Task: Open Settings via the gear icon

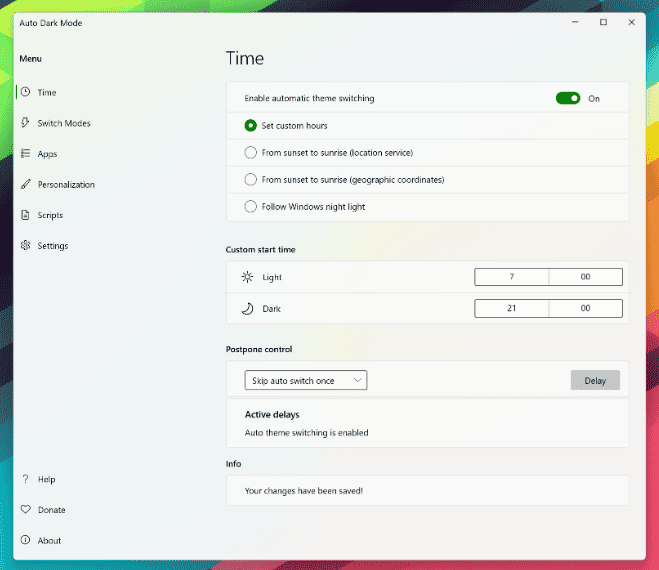Action: pyautogui.click(x=25, y=246)
